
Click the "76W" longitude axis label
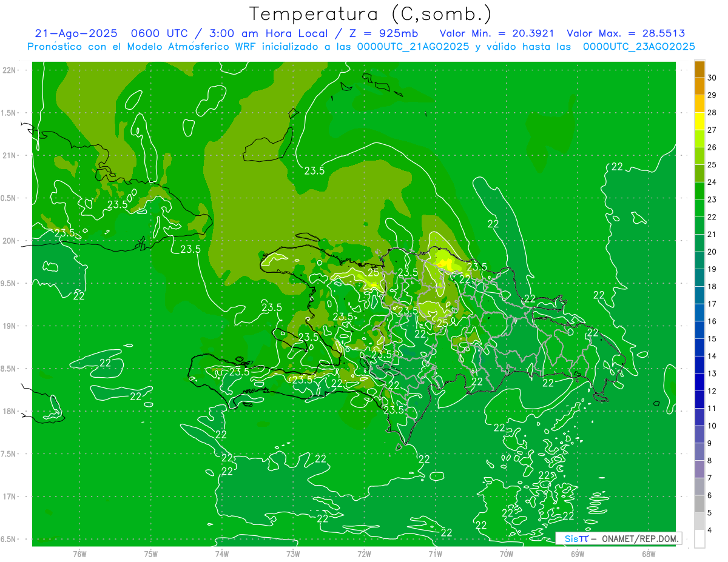pyautogui.click(x=79, y=554)
